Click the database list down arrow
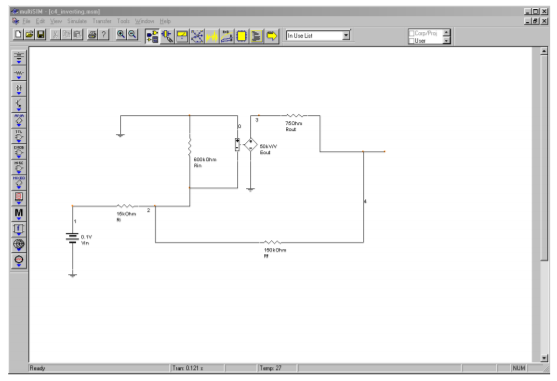This screenshot has height=381, width=557. [447, 40]
